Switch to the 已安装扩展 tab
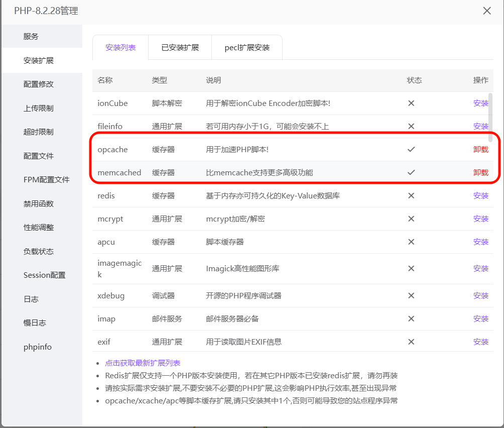 (180, 48)
